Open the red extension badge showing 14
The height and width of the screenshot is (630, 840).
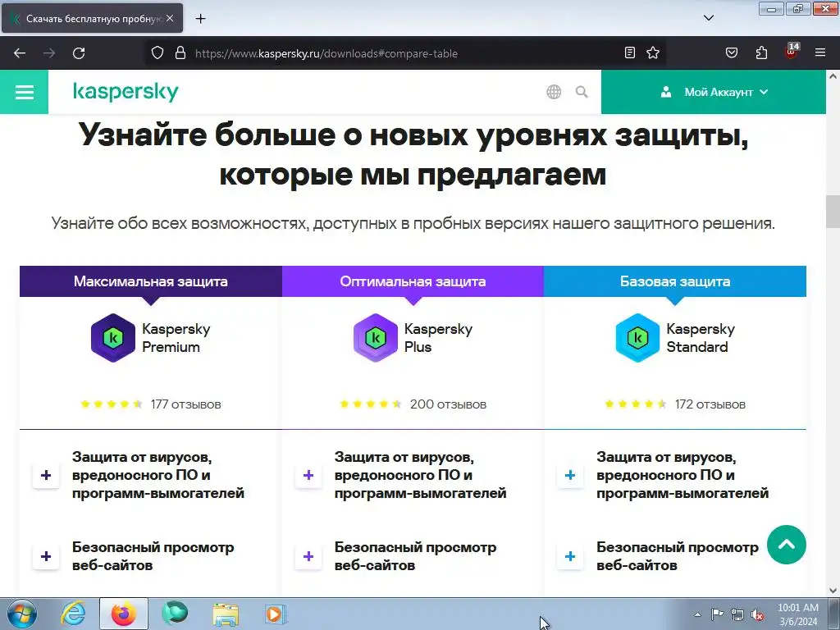click(x=792, y=52)
